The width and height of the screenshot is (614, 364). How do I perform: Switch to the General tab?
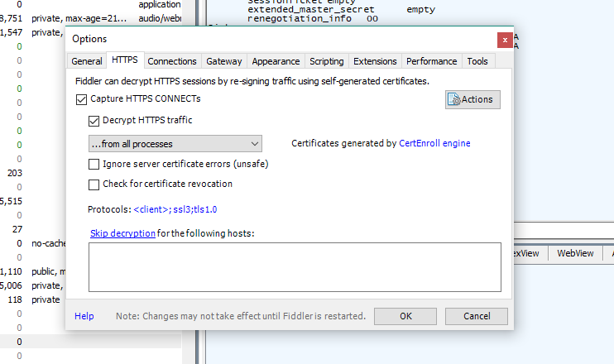coord(87,61)
